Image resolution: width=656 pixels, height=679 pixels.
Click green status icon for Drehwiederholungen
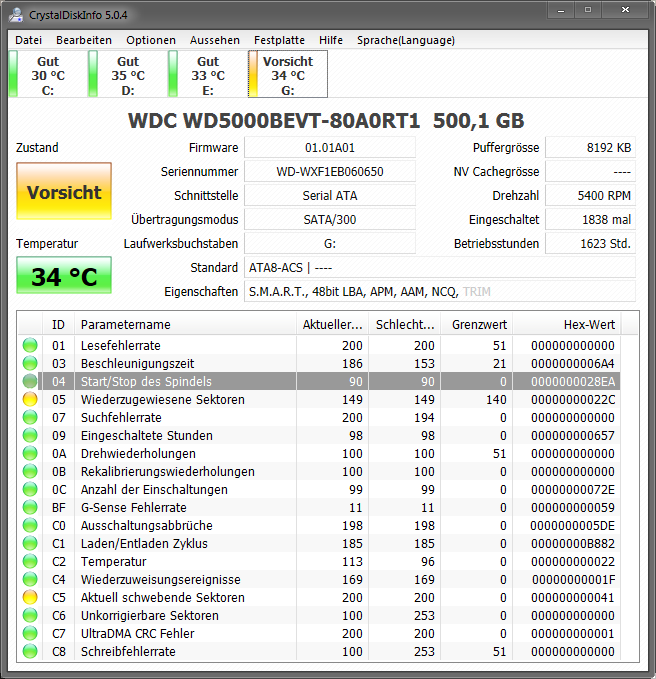(x=30, y=453)
